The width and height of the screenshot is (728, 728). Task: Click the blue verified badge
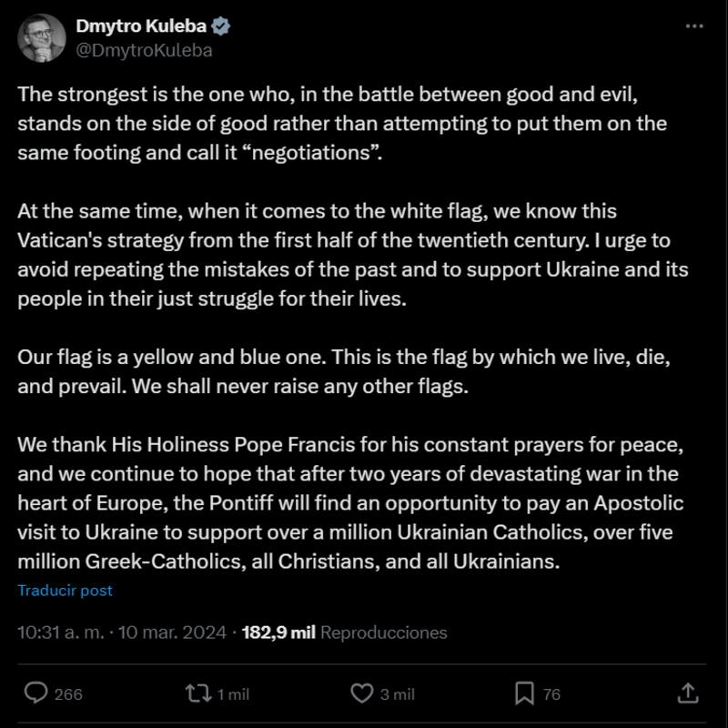point(221,26)
